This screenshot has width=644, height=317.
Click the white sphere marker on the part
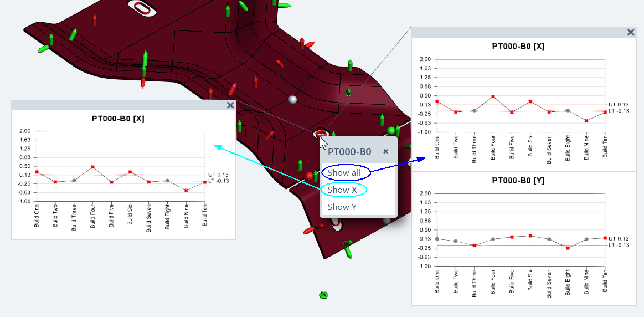click(x=293, y=100)
